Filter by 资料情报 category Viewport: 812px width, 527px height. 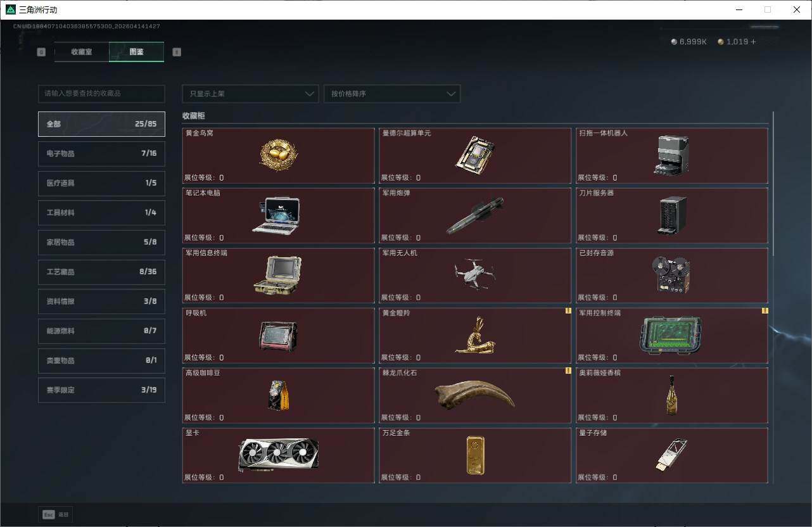tap(101, 302)
